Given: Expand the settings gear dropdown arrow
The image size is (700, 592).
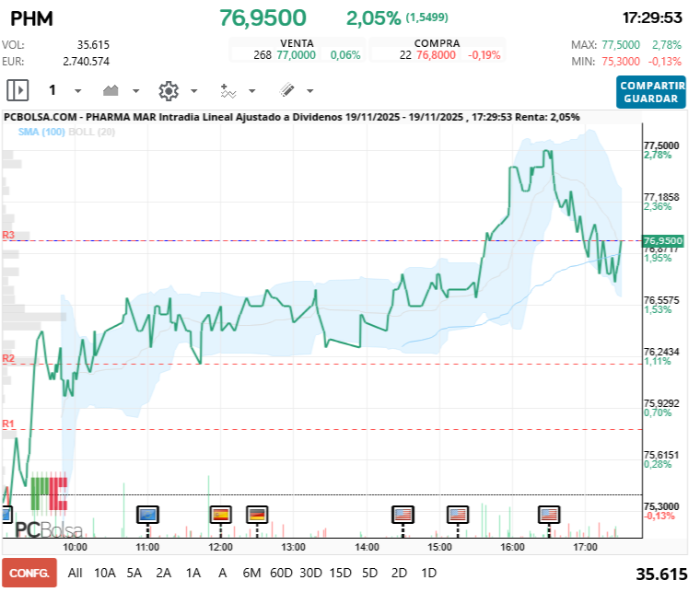Looking at the screenshot, I should 193,91.
